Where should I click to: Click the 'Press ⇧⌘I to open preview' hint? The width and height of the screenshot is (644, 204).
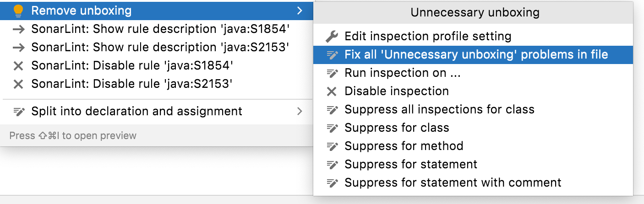(73, 135)
